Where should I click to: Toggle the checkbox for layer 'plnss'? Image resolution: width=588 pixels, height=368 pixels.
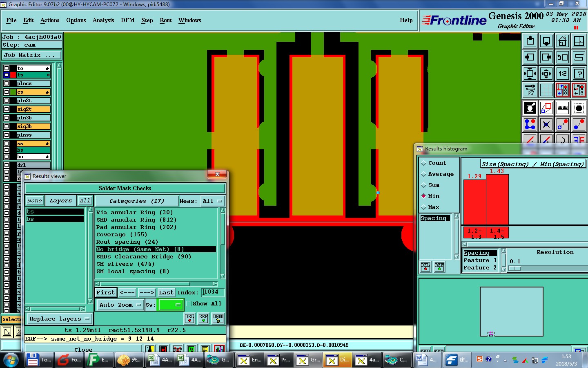click(7, 135)
